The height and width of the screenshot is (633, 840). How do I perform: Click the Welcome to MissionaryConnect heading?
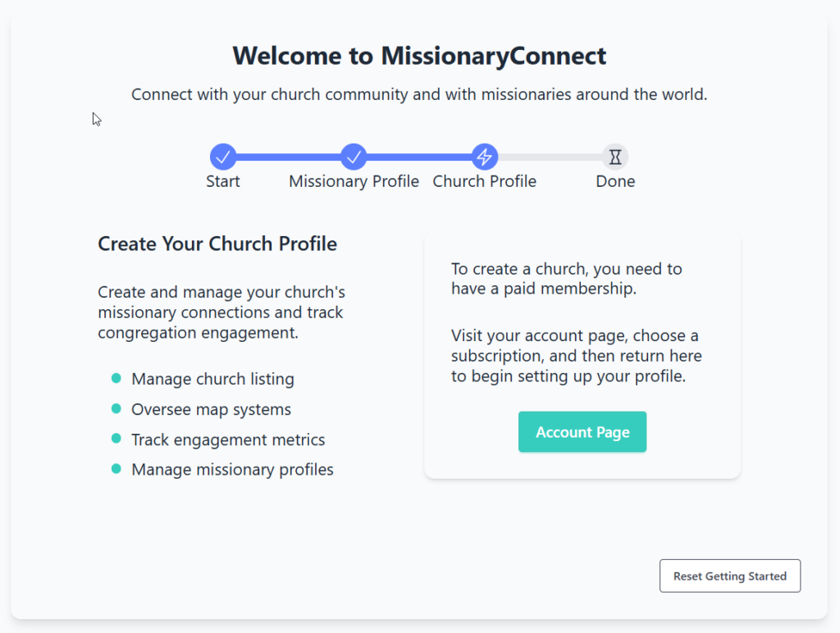click(419, 56)
